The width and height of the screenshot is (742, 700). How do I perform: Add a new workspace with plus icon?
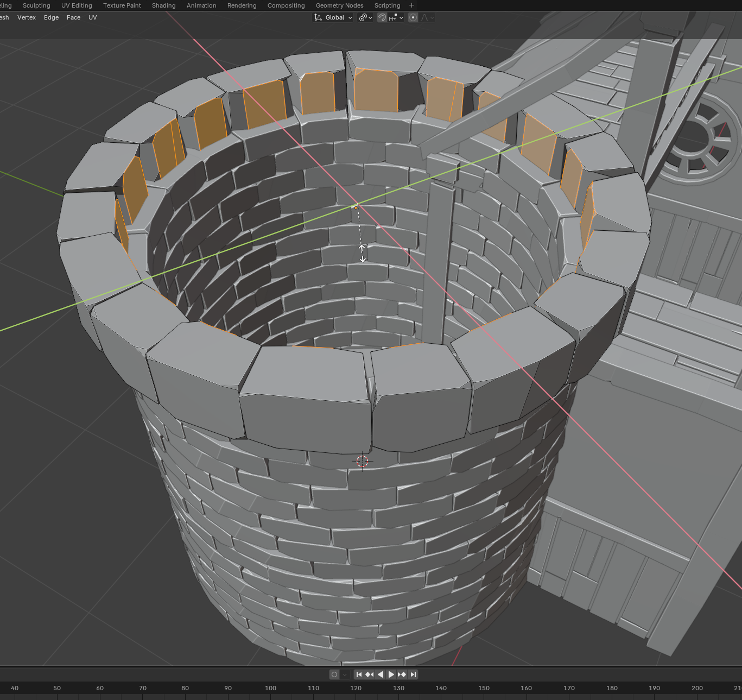pos(411,5)
